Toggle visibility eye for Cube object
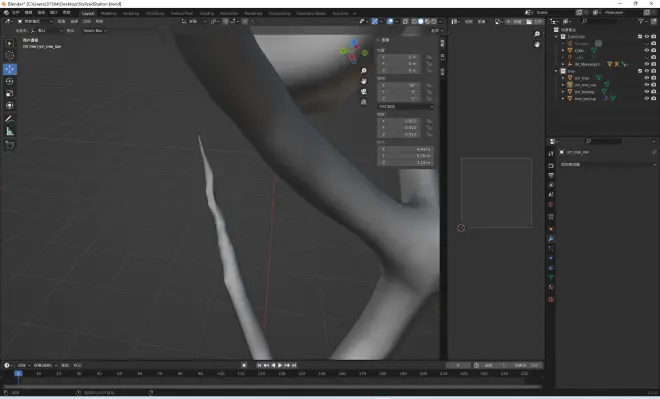The width and height of the screenshot is (660, 399). coord(647,50)
